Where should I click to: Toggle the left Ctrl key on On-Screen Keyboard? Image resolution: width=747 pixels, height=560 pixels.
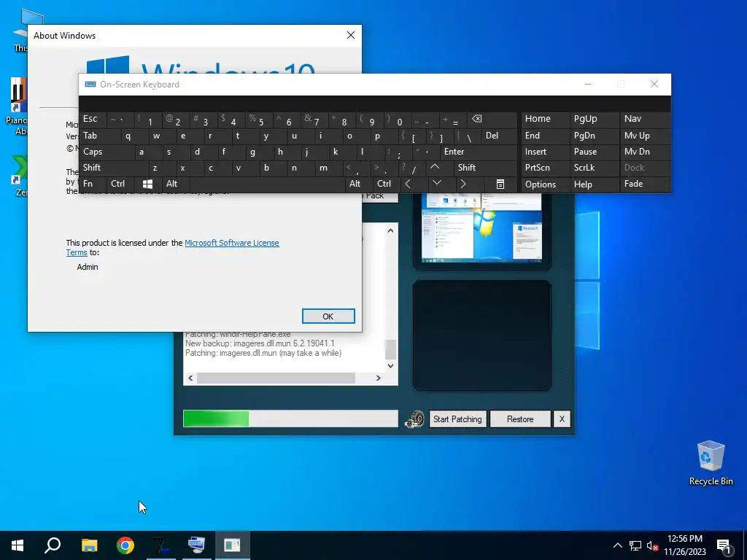(x=120, y=184)
